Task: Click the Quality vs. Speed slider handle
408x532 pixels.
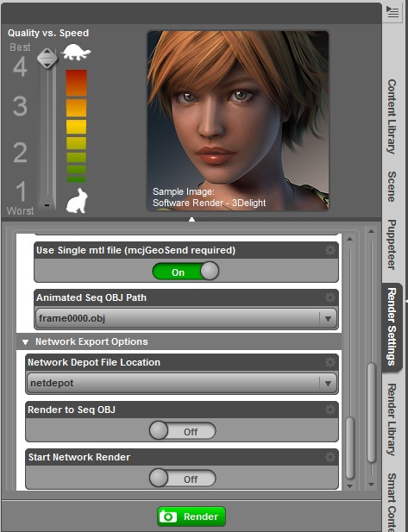Action: tap(47, 58)
